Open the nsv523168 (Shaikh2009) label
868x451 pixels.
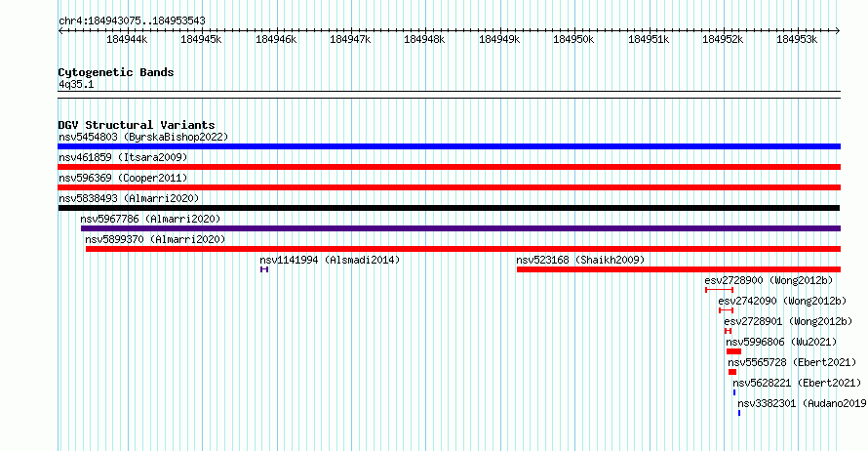(580, 260)
